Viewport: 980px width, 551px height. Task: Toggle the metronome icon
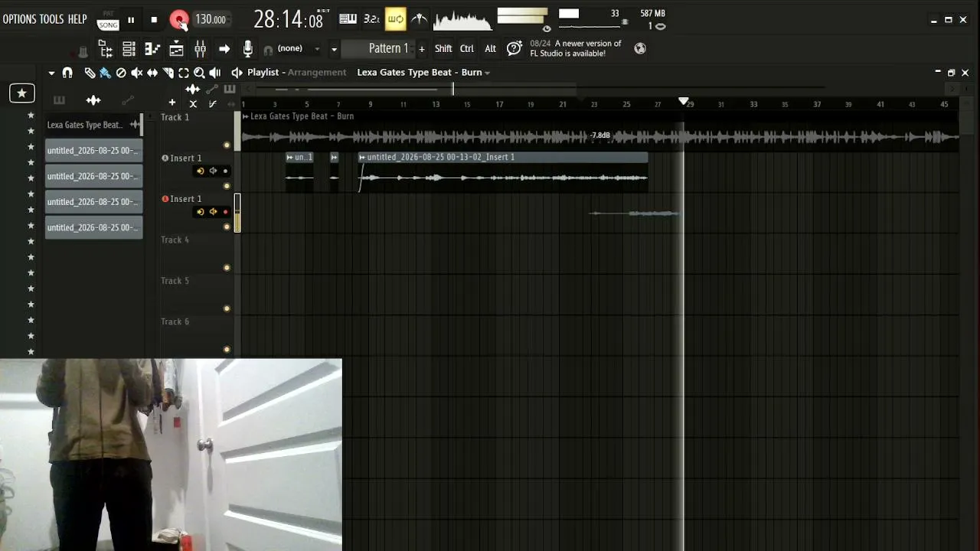[x=420, y=19]
